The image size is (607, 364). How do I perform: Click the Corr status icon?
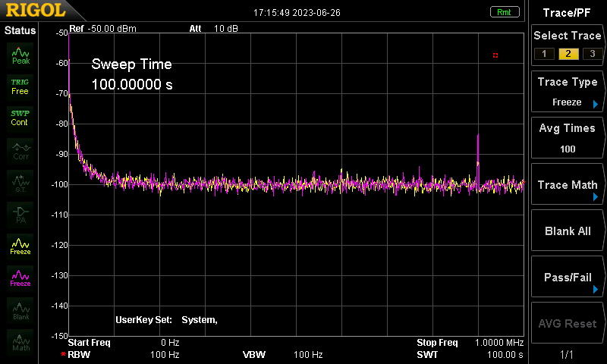[20, 151]
